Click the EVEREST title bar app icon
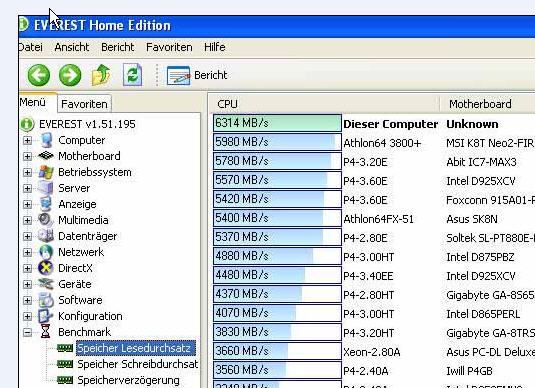535x388 pixels. point(24,25)
